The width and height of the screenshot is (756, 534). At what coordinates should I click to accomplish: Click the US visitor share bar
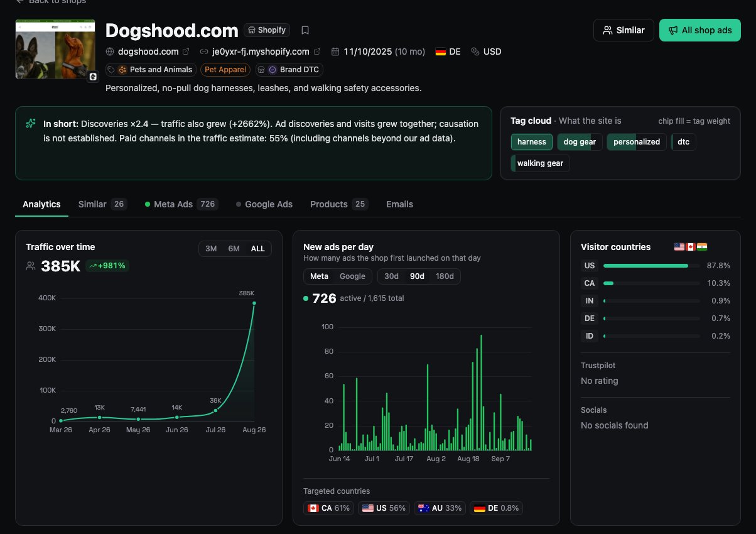(651, 266)
